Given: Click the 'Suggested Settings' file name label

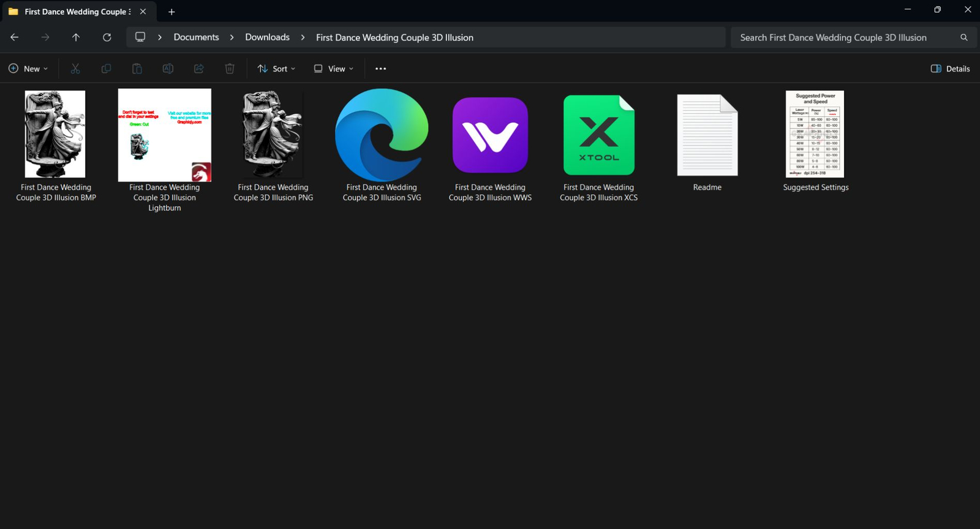Looking at the screenshot, I should (x=816, y=187).
